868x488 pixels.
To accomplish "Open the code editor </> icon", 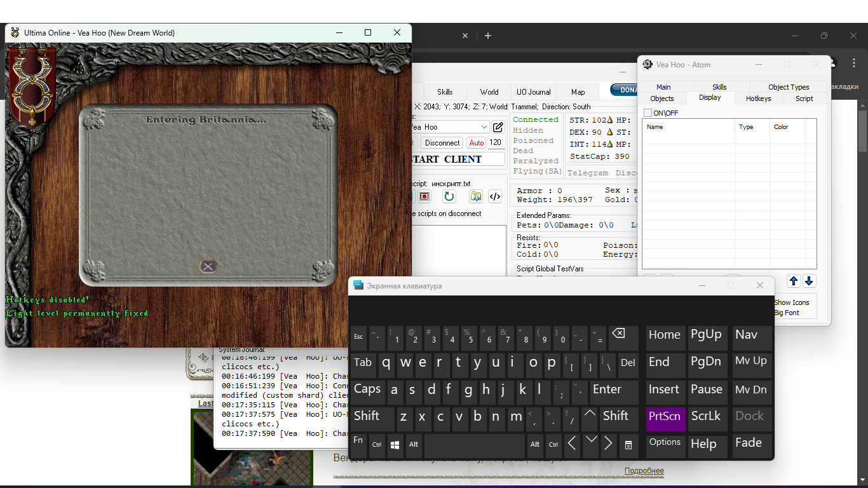I will [495, 197].
